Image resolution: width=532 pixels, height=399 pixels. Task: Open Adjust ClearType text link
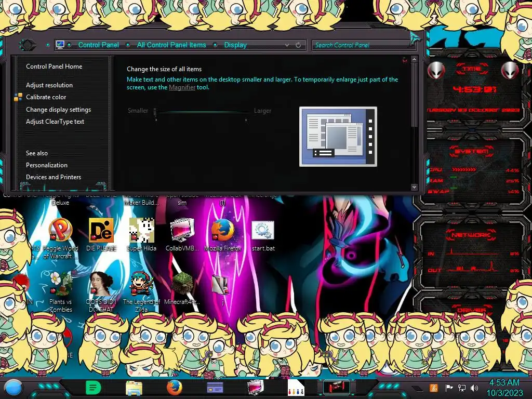tap(55, 122)
